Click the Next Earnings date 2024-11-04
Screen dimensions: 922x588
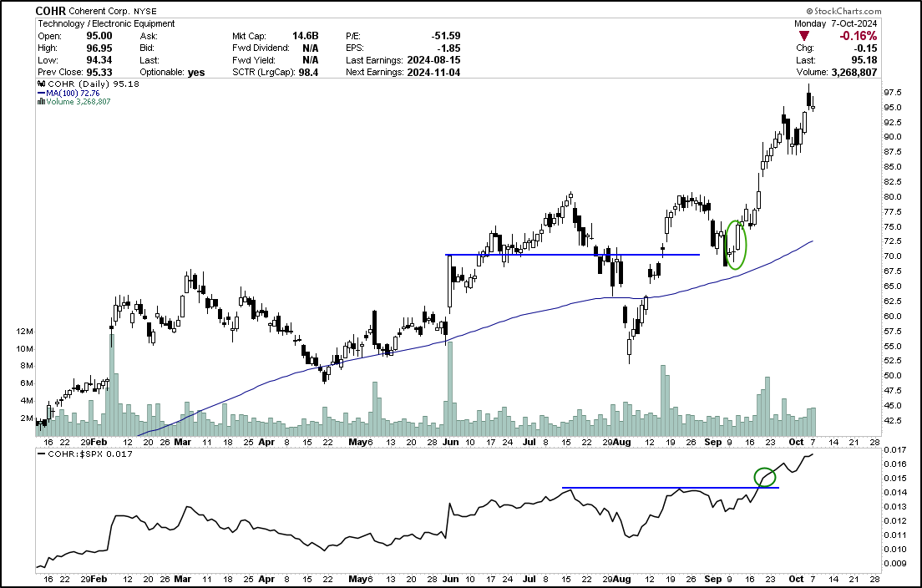pos(434,73)
